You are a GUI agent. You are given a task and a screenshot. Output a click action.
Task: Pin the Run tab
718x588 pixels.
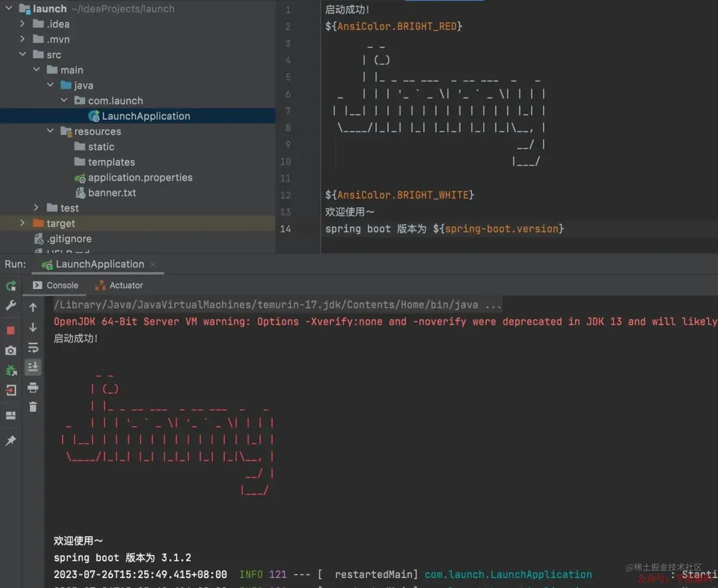(x=11, y=441)
